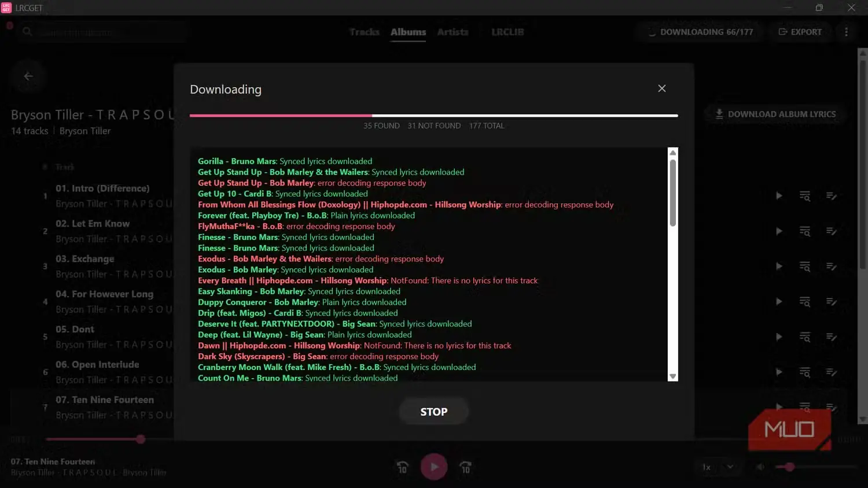Search lyrics for 02. Let Em Know
This screenshot has width=868, height=488.
click(805, 231)
